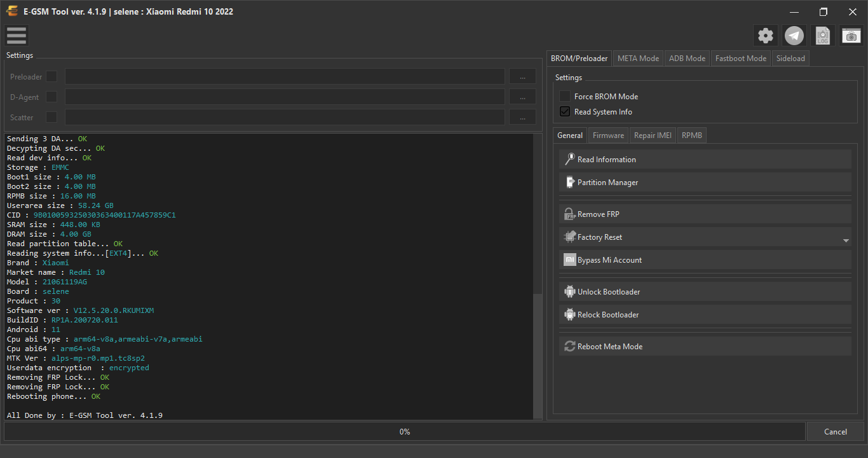This screenshot has width=868, height=458.
Task: Click the Unlock Bootloader android icon
Action: 570,291
